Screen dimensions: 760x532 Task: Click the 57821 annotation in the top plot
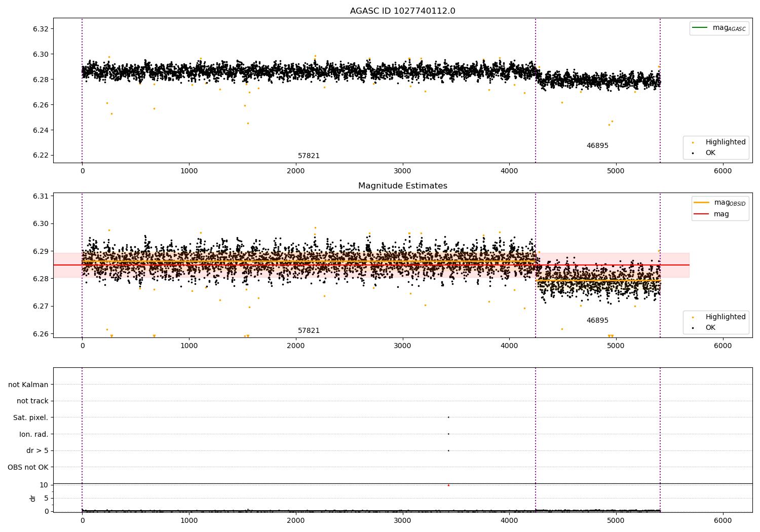(309, 156)
